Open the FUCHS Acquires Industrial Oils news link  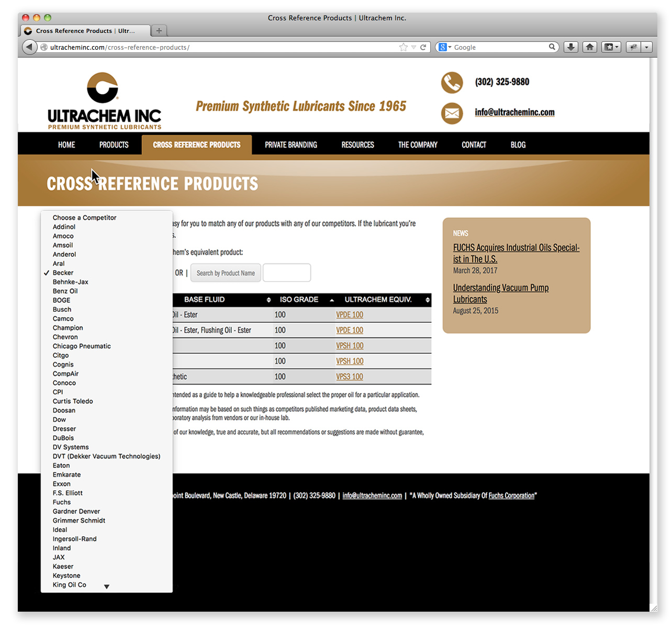point(517,253)
